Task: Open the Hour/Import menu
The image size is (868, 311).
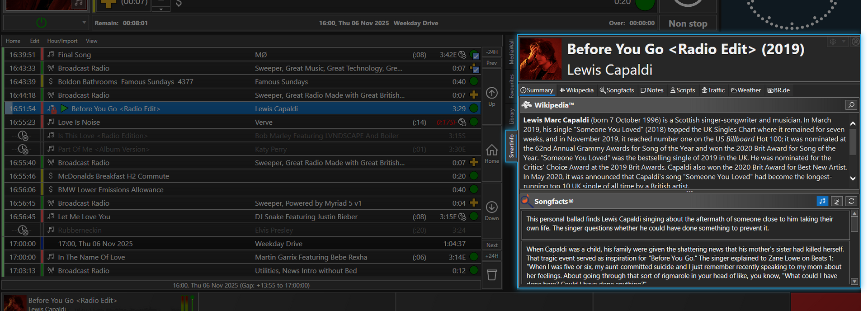Action: [62, 41]
